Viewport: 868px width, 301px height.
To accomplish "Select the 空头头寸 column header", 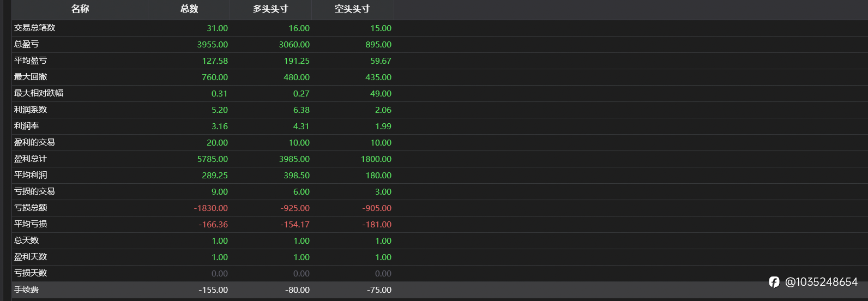I will [352, 9].
